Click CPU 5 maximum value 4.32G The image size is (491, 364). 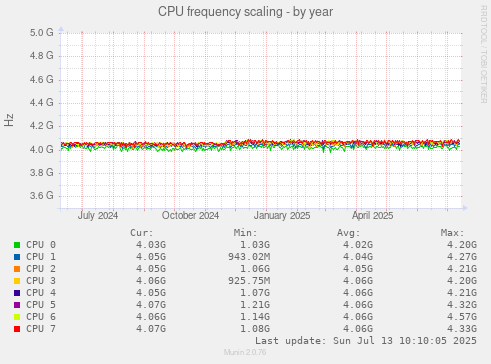(x=462, y=305)
